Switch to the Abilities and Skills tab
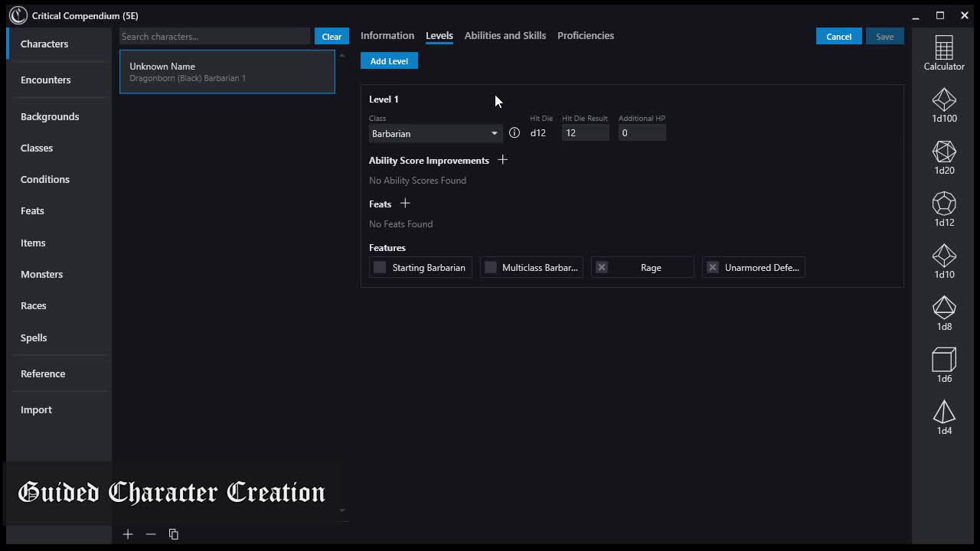The image size is (980, 551). 505,36
